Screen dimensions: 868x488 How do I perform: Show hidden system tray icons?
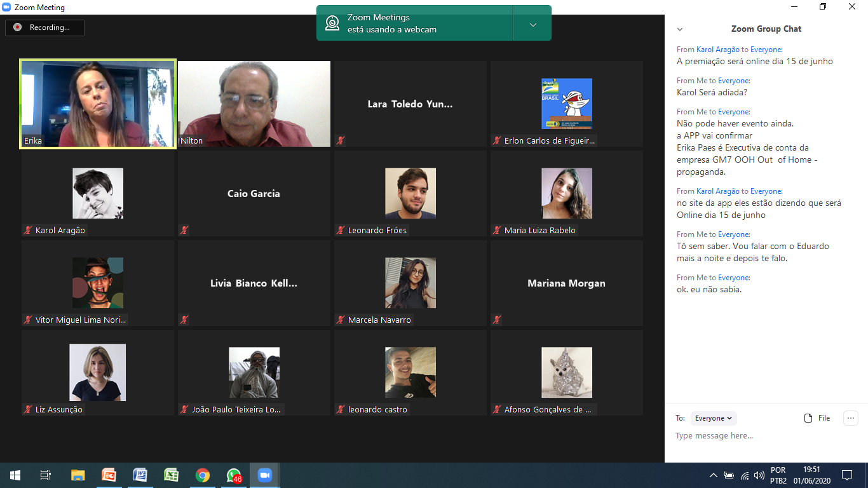[x=713, y=475]
